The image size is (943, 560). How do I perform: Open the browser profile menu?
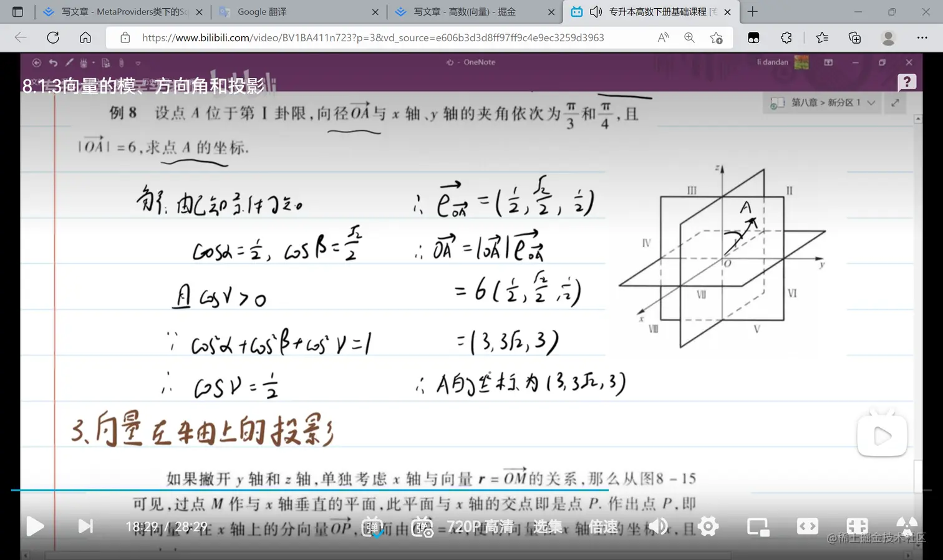[888, 37]
